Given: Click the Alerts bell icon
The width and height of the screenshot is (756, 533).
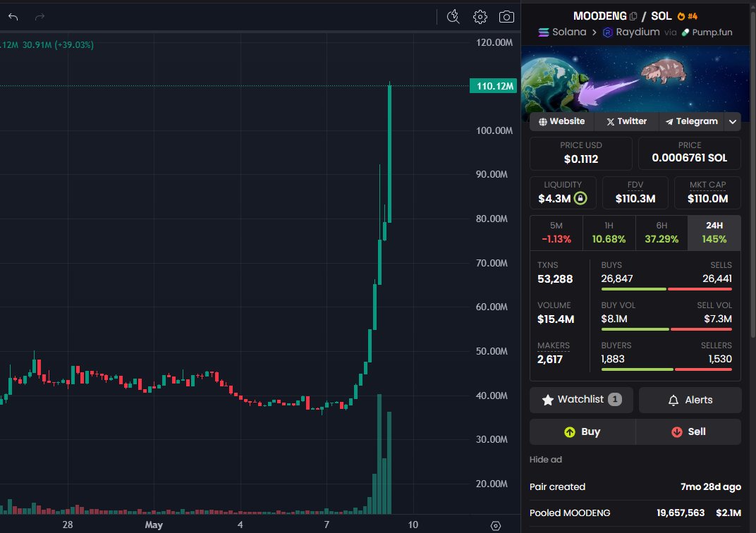Looking at the screenshot, I should (673, 400).
